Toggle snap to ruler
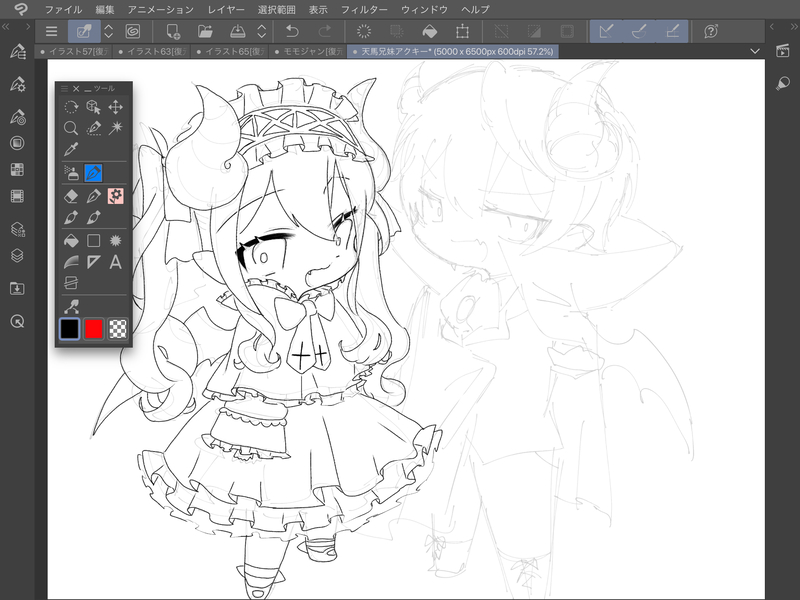This screenshot has width=800, height=600. 606,31
